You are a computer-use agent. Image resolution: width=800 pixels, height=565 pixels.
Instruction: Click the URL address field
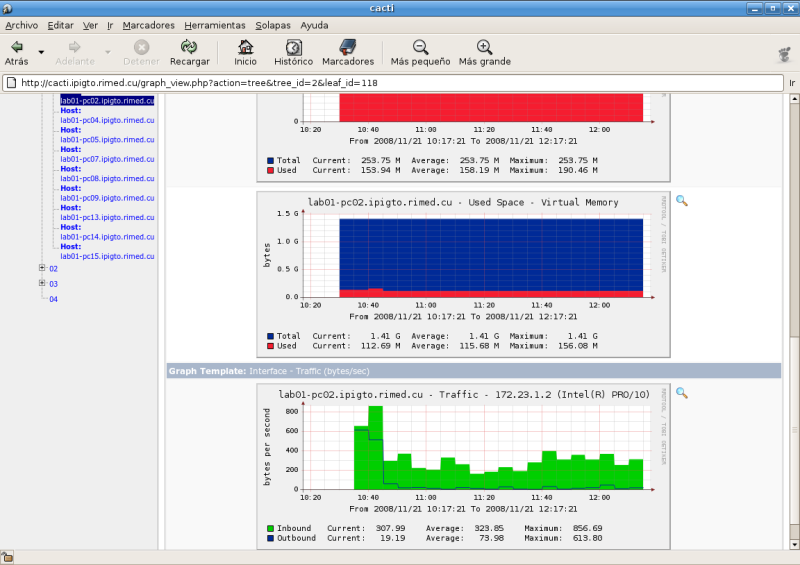[x=393, y=83]
